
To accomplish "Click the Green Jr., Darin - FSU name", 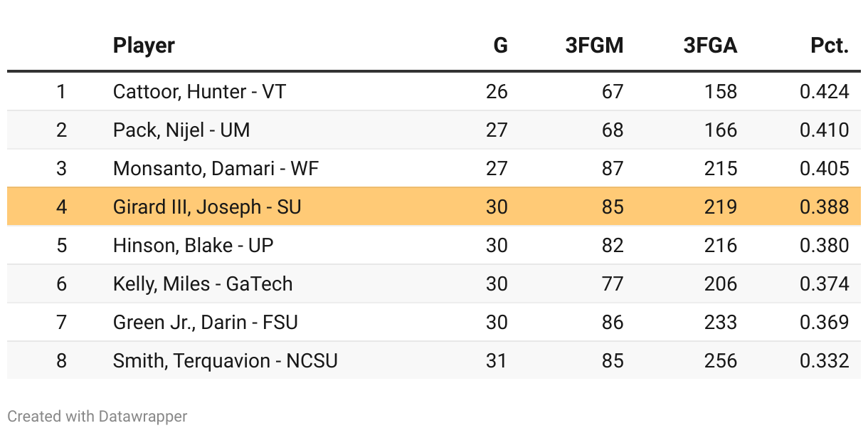I will coord(206,323).
